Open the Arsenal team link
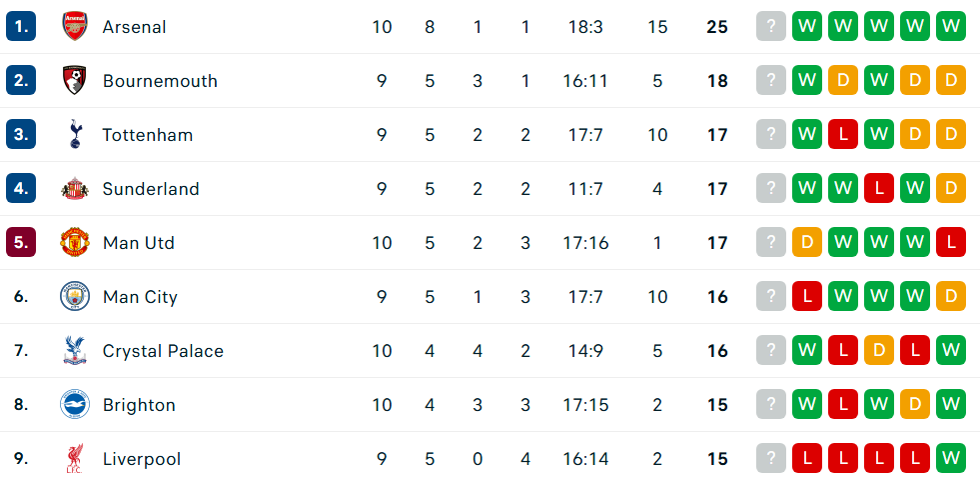The width and height of the screenshot is (980, 481). (134, 27)
